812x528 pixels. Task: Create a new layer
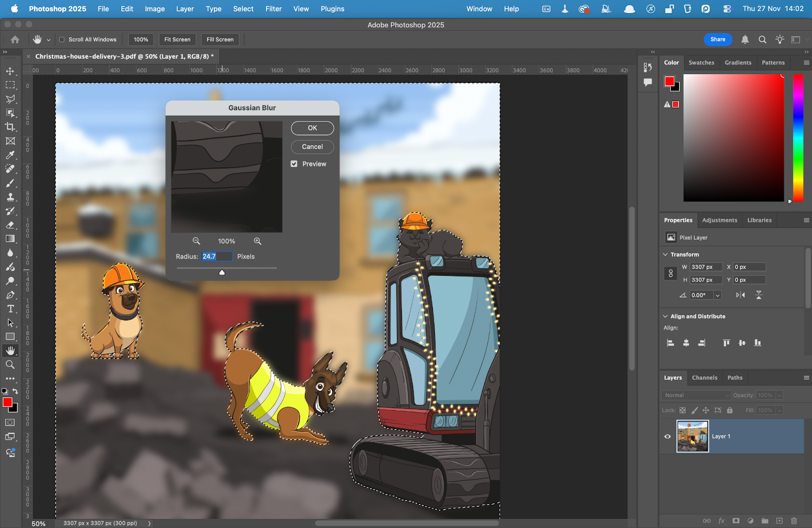pos(780,520)
